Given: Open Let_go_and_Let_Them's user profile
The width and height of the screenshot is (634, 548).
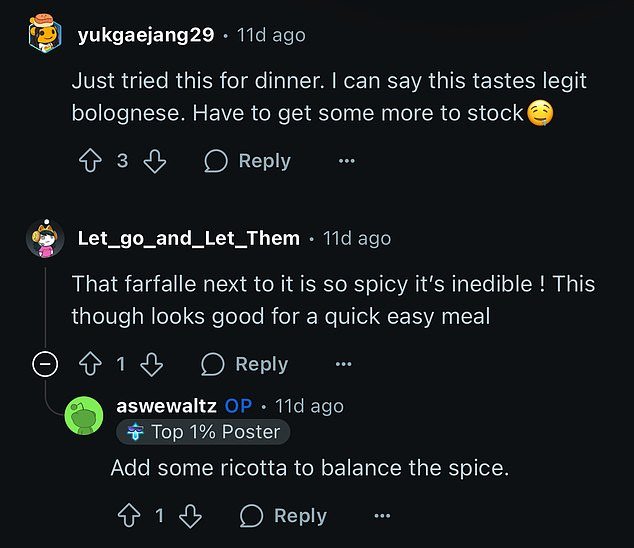Looking at the screenshot, I should coord(188,238).
